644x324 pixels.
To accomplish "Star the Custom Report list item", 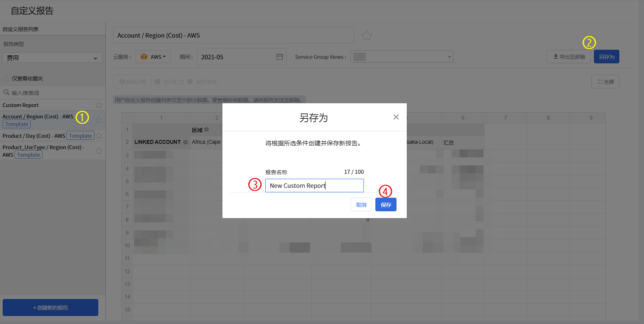I will (x=99, y=105).
